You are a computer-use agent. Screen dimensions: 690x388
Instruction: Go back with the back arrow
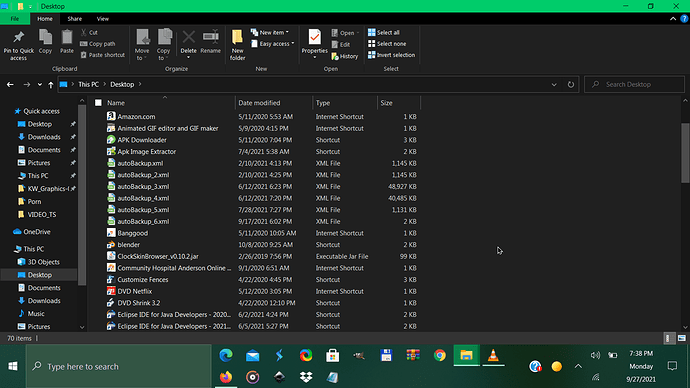(x=10, y=84)
